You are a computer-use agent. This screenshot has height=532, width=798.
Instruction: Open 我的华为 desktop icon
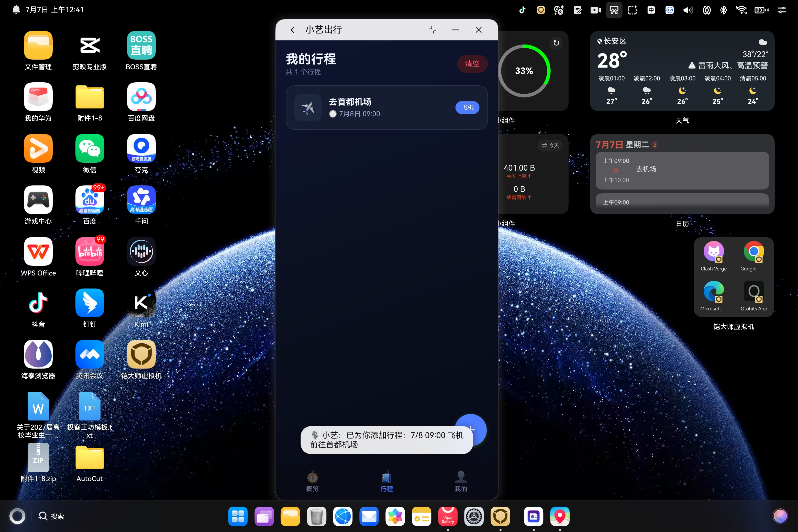coord(38,97)
